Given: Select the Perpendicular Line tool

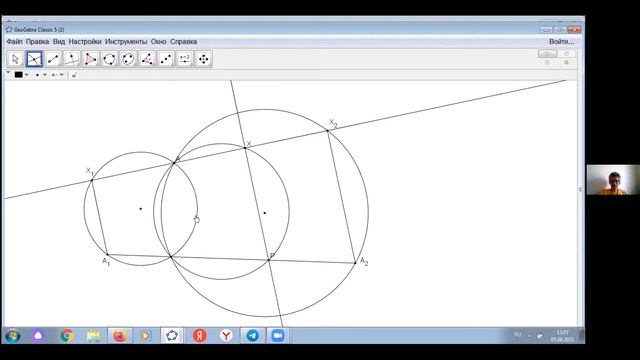Looking at the screenshot, I should tap(72, 59).
